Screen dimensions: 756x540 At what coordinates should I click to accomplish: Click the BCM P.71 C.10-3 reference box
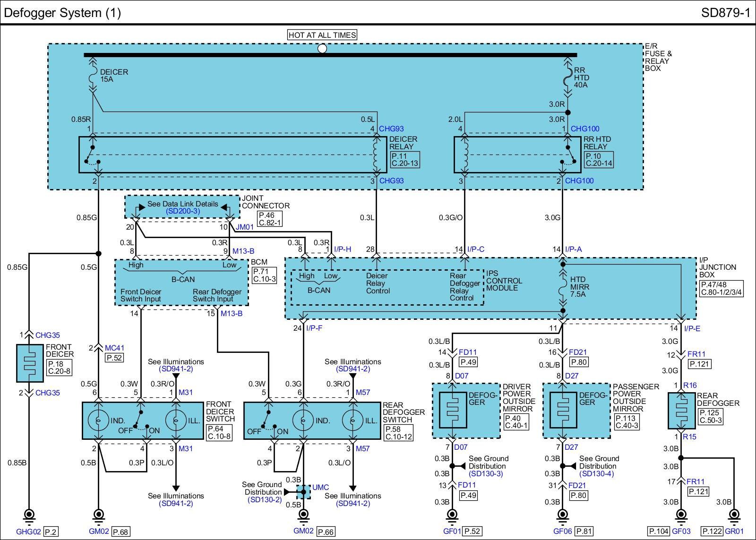[264, 275]
